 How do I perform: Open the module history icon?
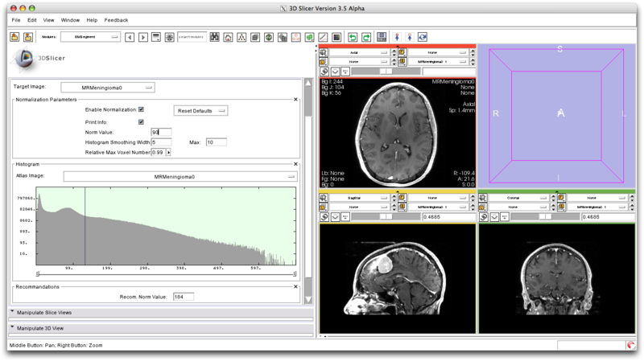coord(156,37)
